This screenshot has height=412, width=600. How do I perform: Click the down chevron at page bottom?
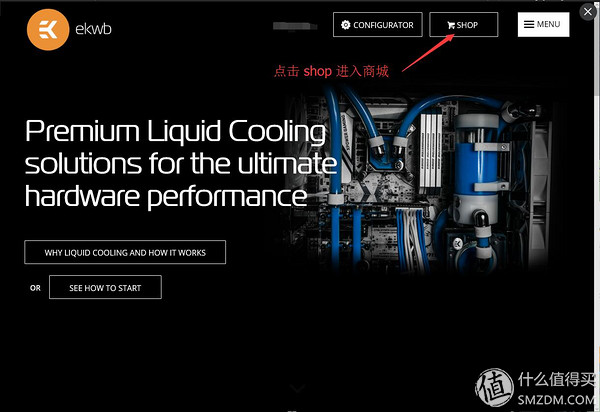pyautogui.click(x=297, y=389)
